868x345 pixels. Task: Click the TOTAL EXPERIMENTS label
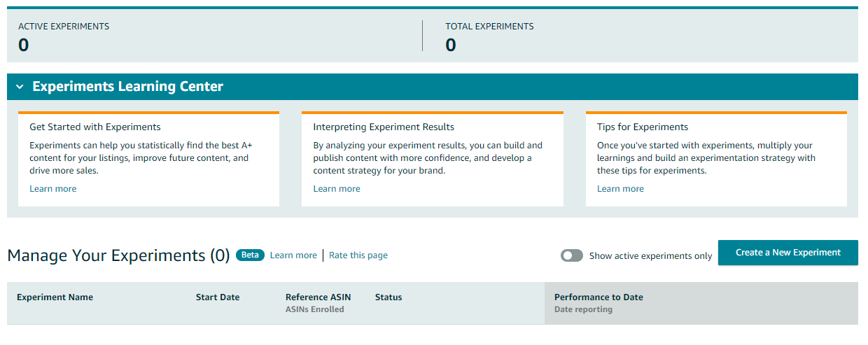489,27
